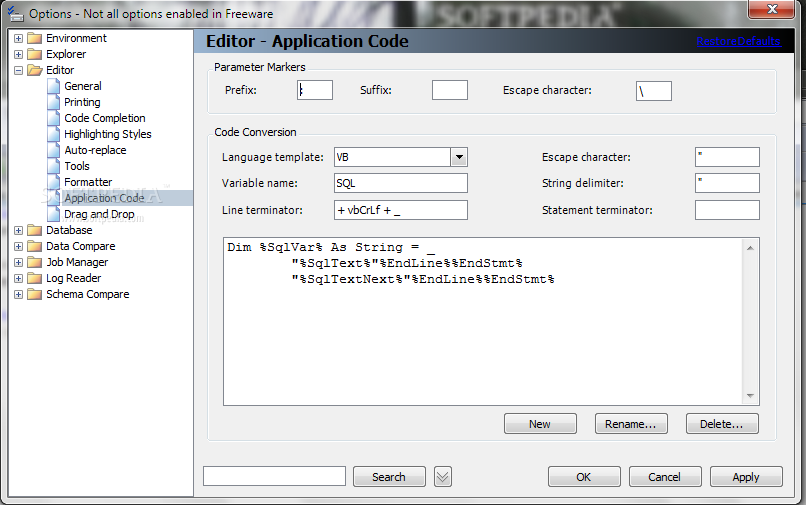Expand the Environment tree node
806x505 pixels.
tap(19, 39)
